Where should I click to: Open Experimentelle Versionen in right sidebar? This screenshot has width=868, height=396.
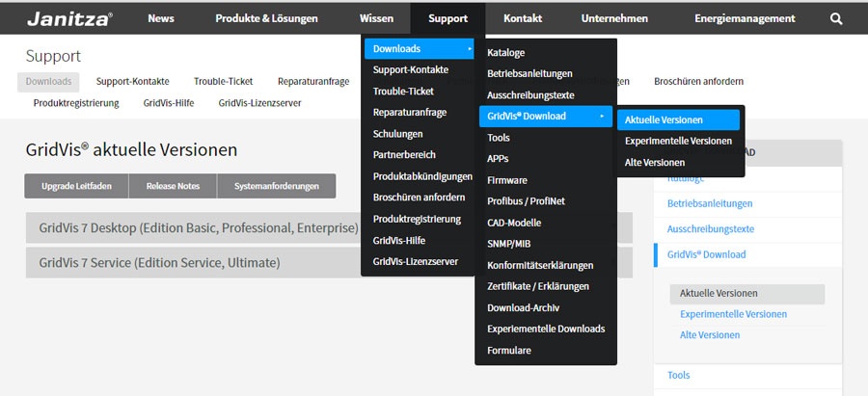[x=734, y=314]
